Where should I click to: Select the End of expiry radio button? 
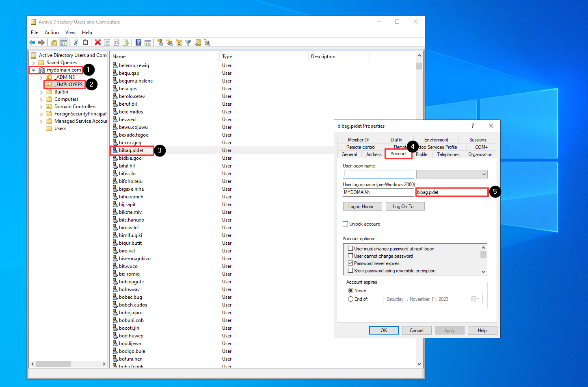(350, 299)
